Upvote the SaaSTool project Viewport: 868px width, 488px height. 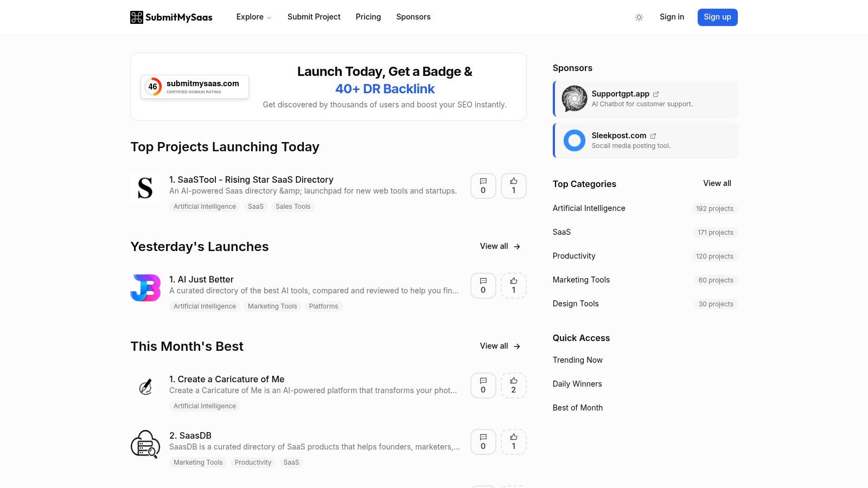[x=513, y=185]
